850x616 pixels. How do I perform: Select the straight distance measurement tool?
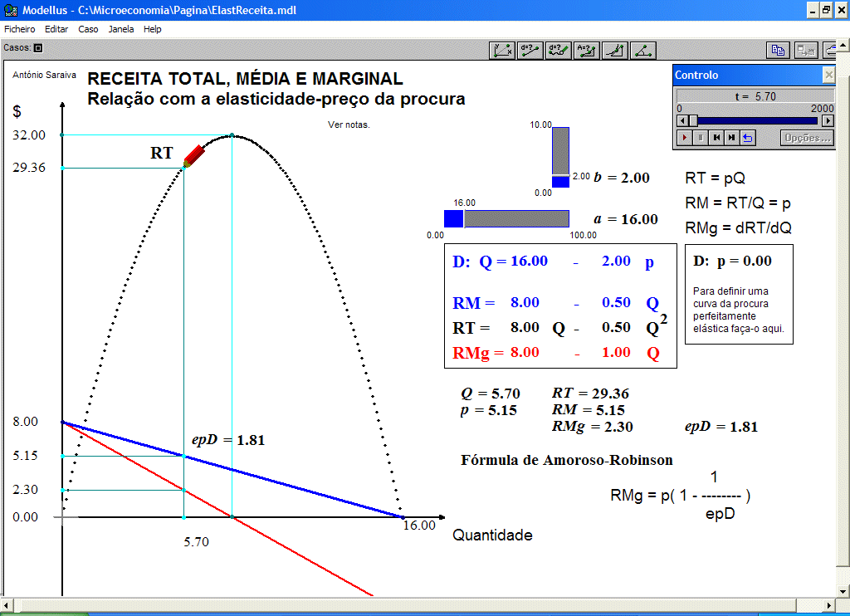(530, 50)
